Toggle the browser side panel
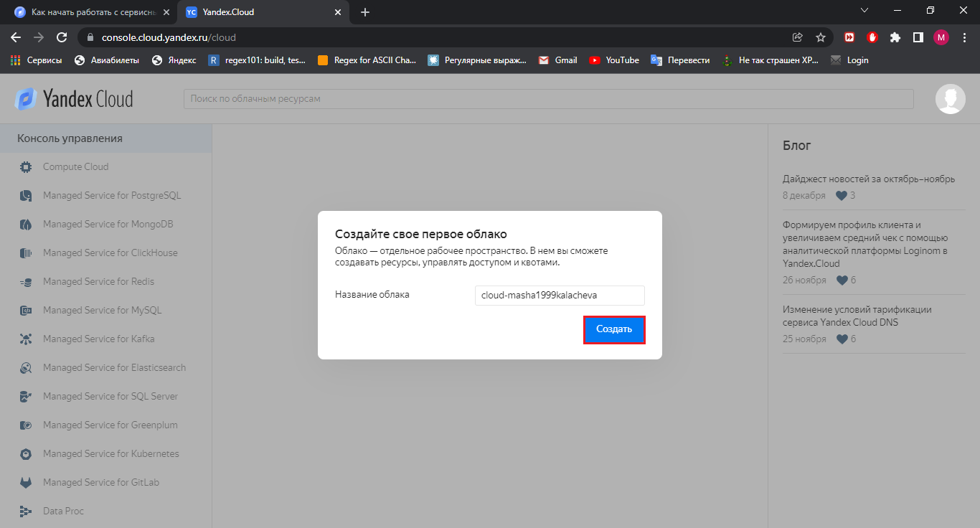The image size is (980, 528). 918,37
